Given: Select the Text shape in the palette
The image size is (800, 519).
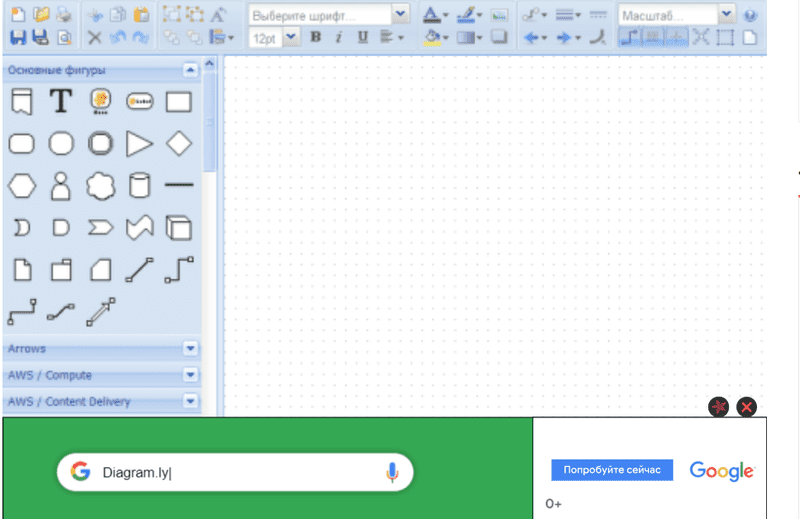Looking at the screenshot, I should click(x=61, y=101).
